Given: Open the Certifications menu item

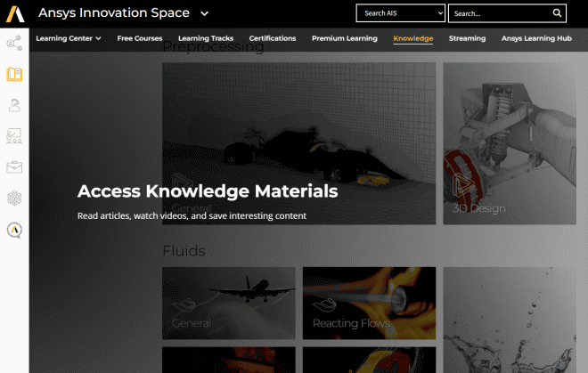Looking at the screenshot, I should click(x=273, y=38).
